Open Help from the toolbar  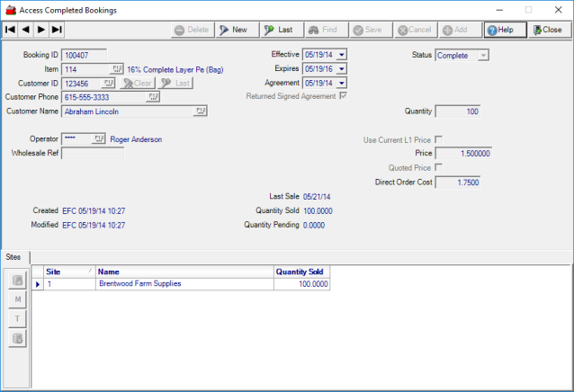[x=500, y=30]
